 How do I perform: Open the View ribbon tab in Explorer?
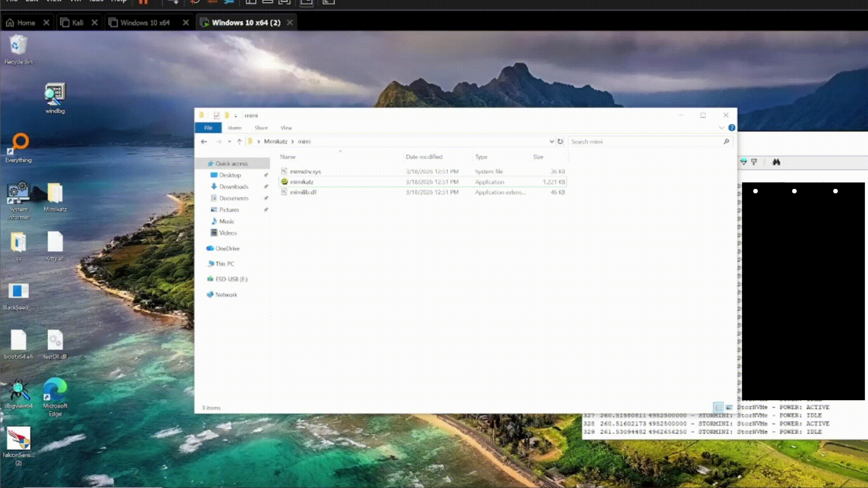click(x=286, y=128)
